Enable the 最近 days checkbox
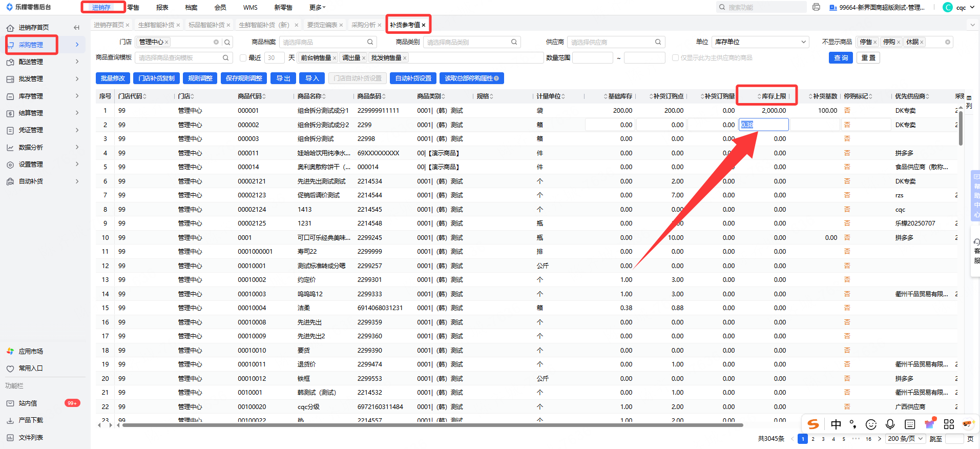Image resolution: width=980 pixels, height=449 pixels. tap(243, 58)
